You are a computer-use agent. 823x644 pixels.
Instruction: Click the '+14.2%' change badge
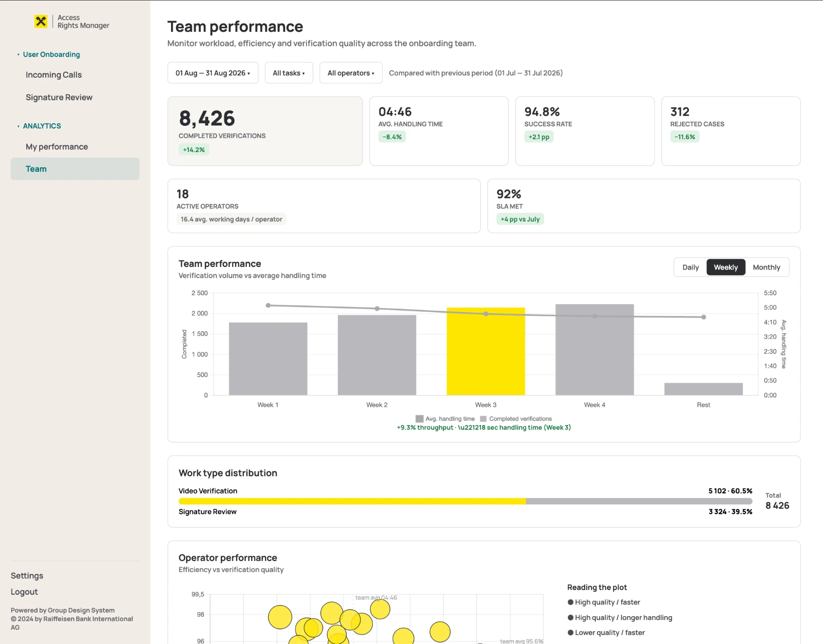(194, 150)
